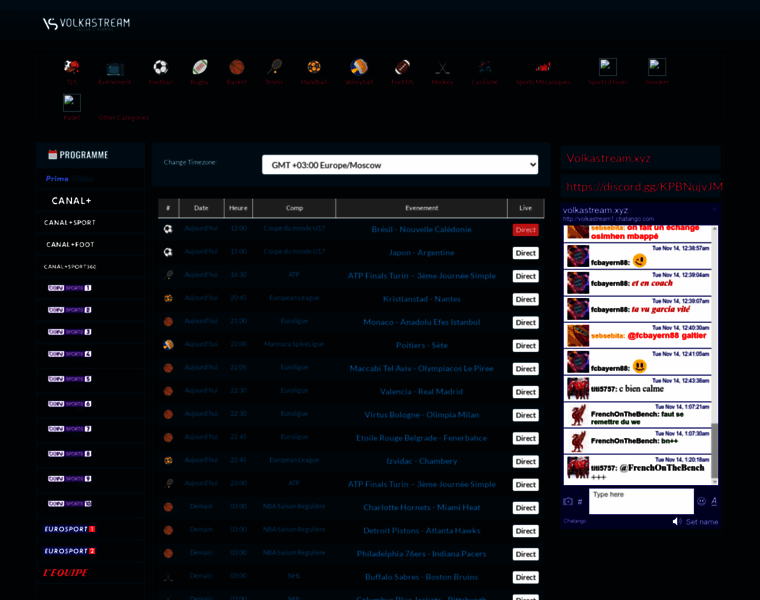Open the Volkastream.xyz link
This screenshot has height=600, width=760.
coord(608,158)
